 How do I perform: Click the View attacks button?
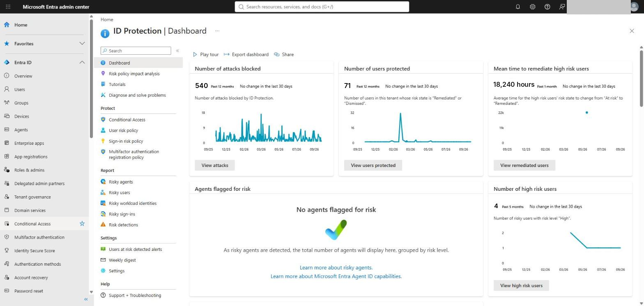coord(215,165)
